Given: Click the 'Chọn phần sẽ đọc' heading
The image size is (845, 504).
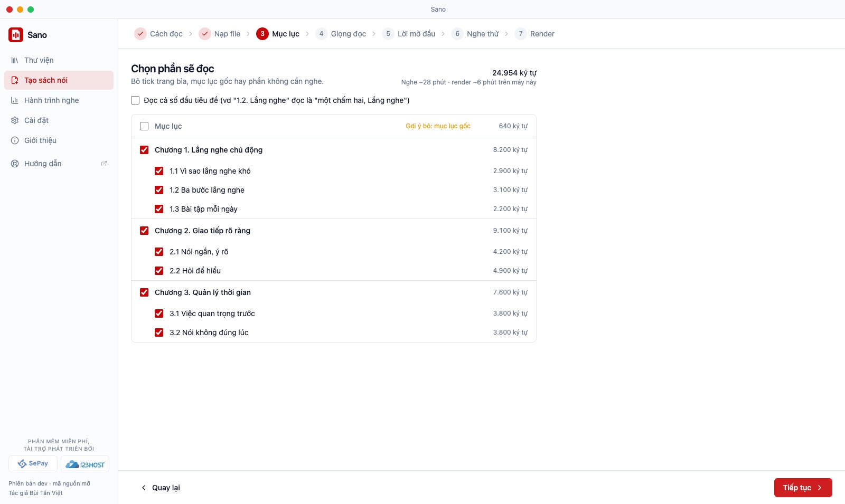Looking at the screenshot, I should (173, 69).
